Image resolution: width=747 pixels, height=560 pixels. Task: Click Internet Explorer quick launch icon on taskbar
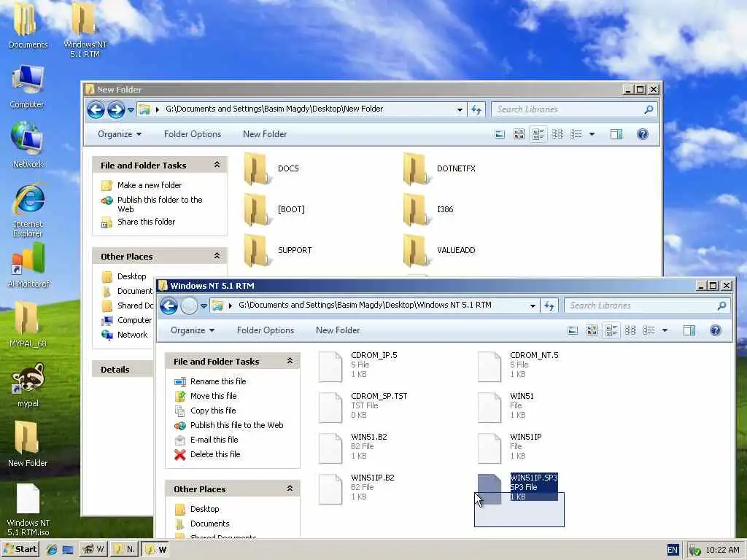(x=52, y=550)
